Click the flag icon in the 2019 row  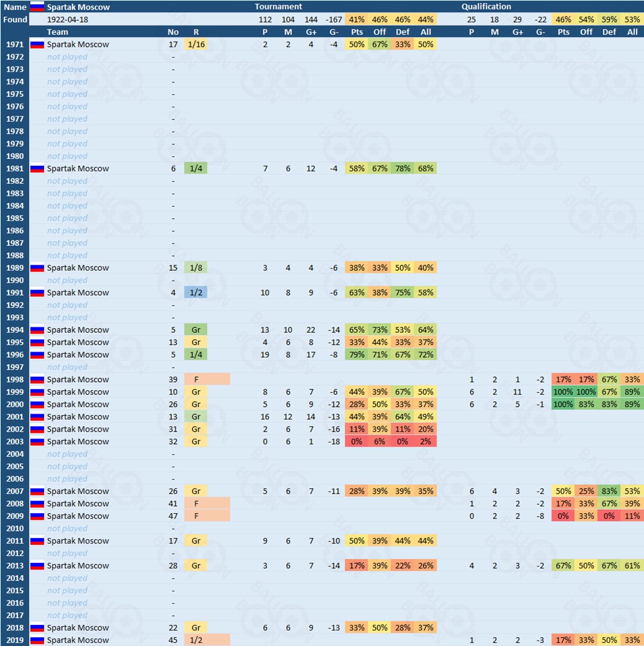click(x=37, y=640)
